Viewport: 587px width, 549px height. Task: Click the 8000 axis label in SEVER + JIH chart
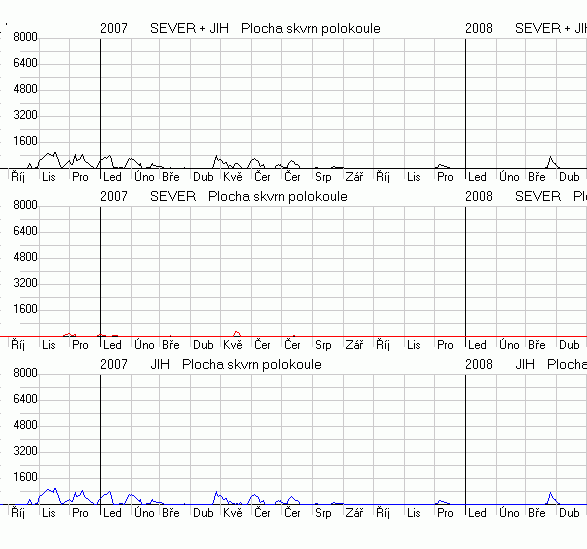[x=25, y=37]
